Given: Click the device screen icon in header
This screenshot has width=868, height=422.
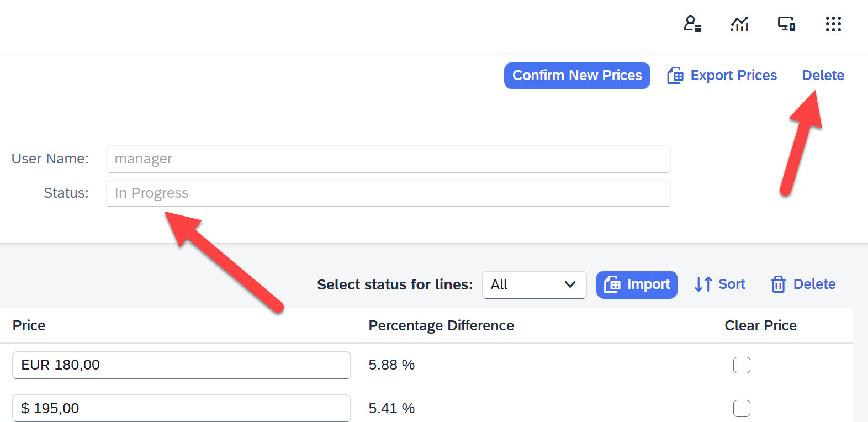Looking at the screenshot, I should click(786, 24).
